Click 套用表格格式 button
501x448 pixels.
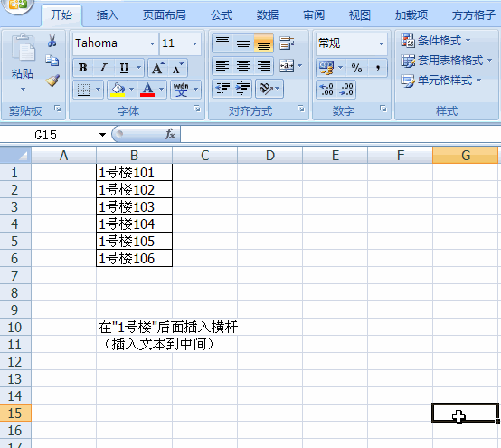(447, 60)
